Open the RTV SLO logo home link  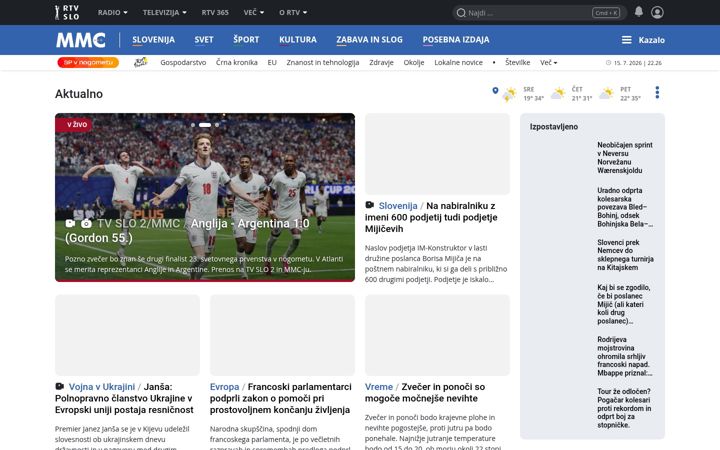click(x=67, y=12)
